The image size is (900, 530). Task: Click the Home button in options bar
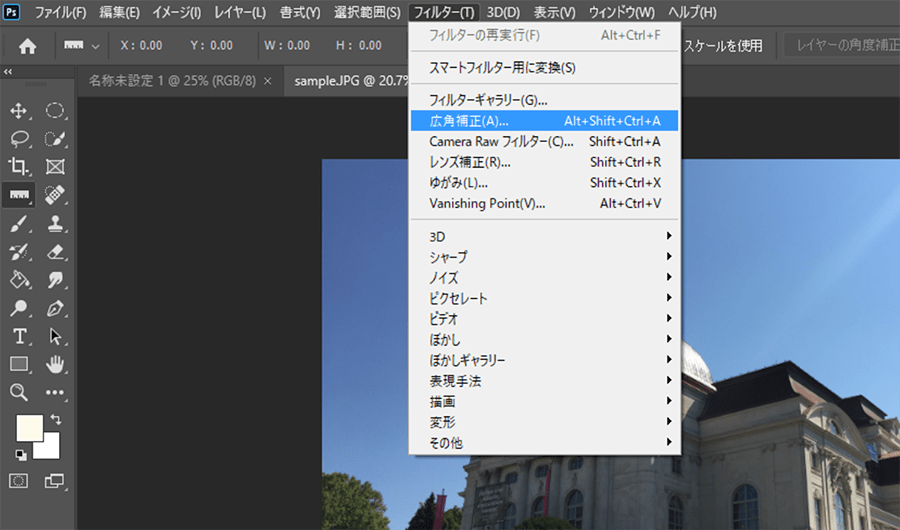[x=28, y=45]
